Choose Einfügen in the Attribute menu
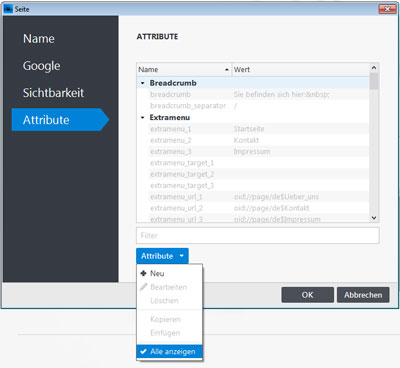Screen dimensions: 400x368 169,333
